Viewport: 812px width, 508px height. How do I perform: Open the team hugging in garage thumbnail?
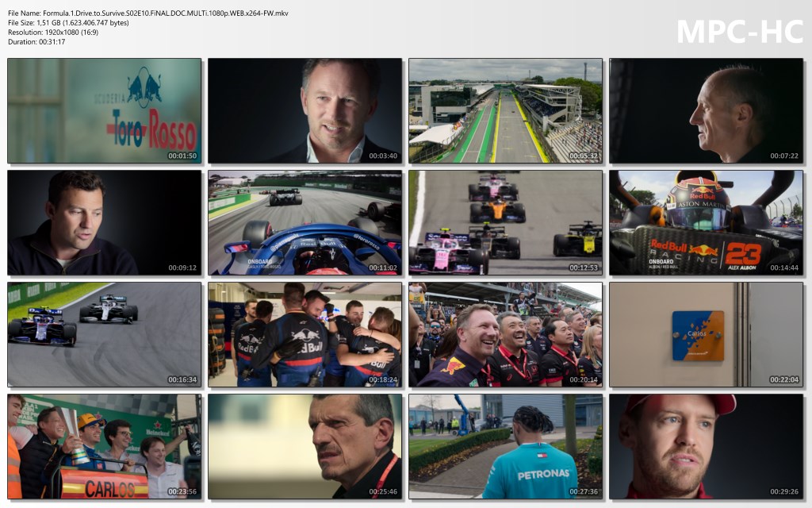[304, 334]
